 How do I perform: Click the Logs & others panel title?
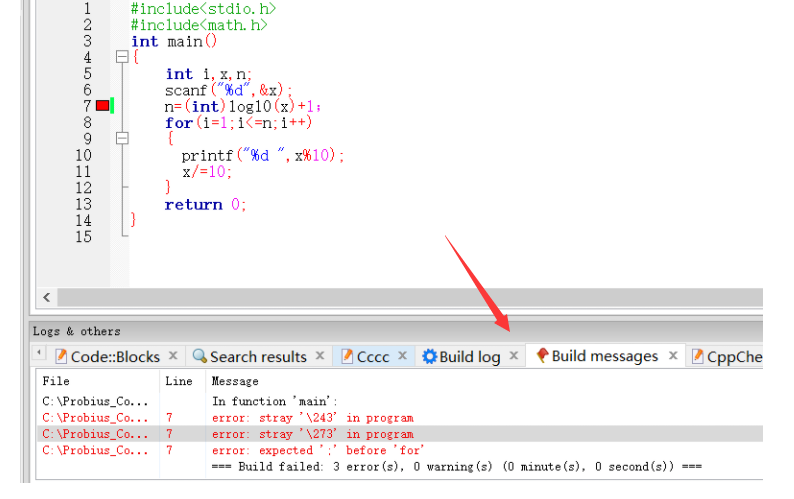(76, 331)
